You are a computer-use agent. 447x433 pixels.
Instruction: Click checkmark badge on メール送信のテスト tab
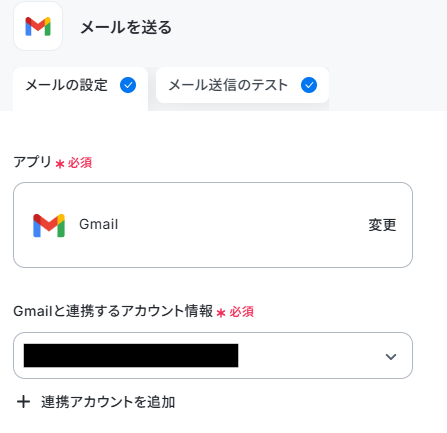tap(309, 85)
